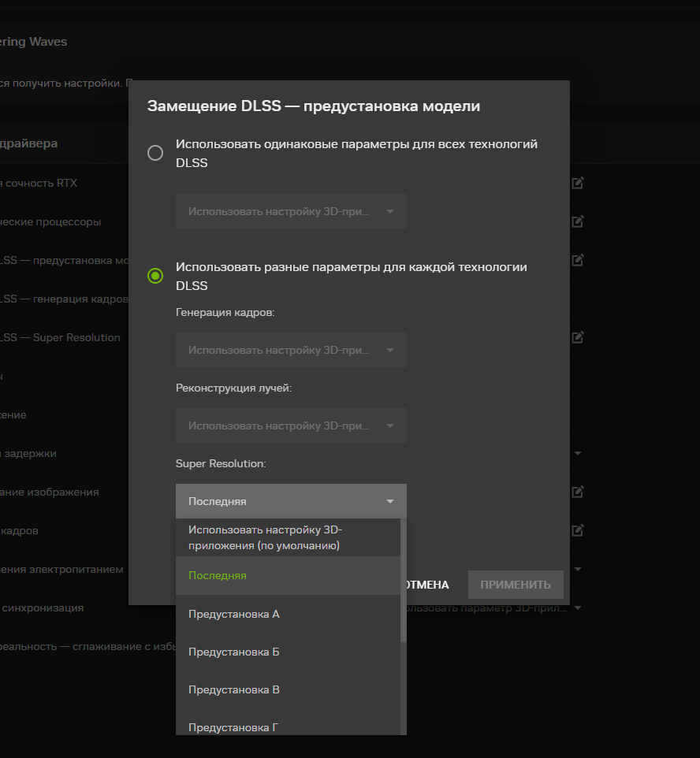
Task: Click edit icon beside 'ание изображения' row
Action: pyautogui.click(x=578, y=492)
